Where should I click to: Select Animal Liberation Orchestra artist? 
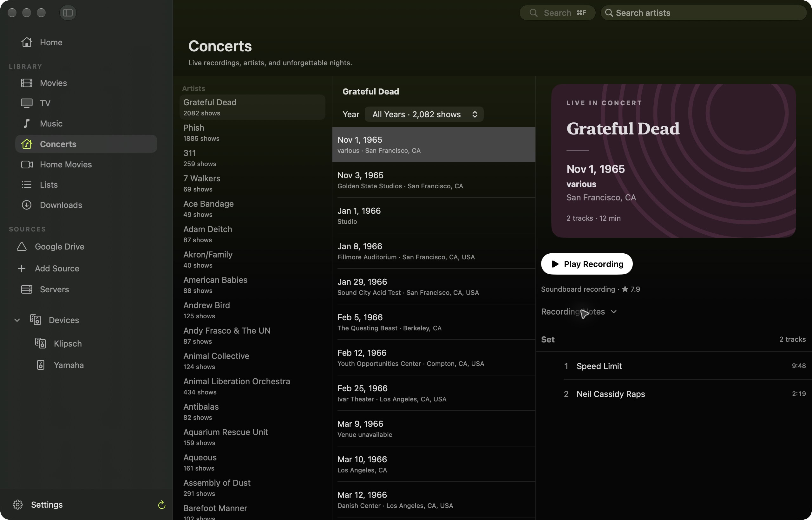coord(252,386)
